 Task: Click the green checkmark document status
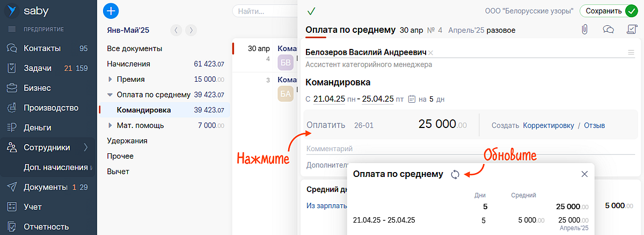[311, 11]
